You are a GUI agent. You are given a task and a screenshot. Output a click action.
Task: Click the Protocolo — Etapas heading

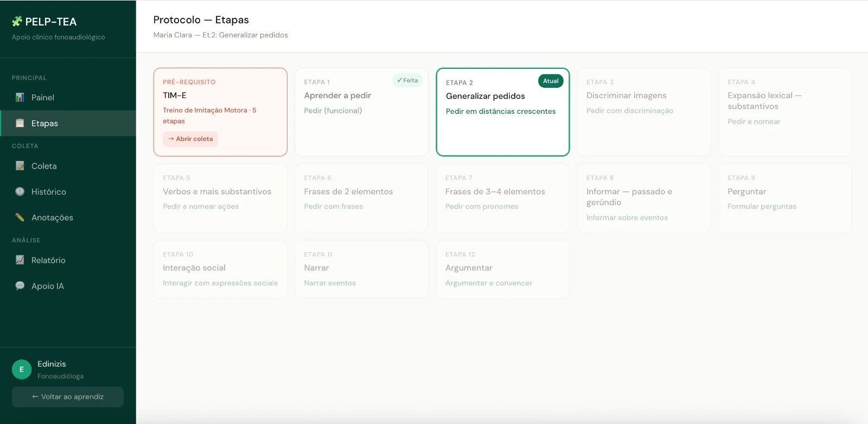201,20
